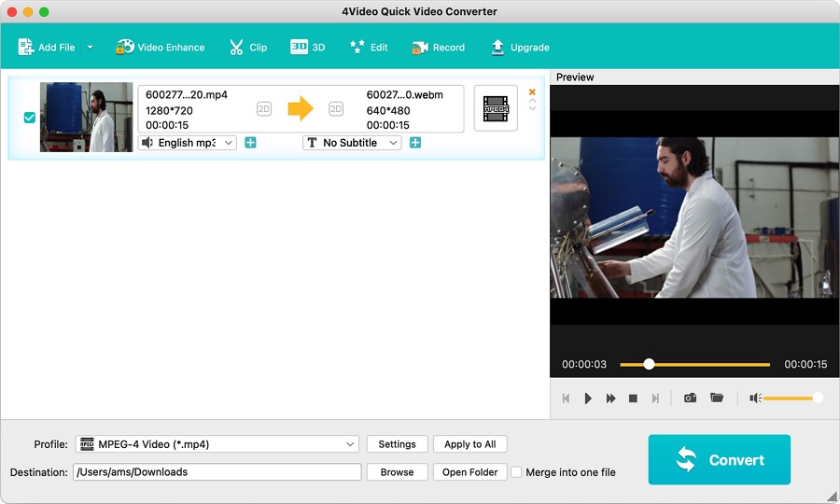Click the Convert button
Screen dimensions: 840x504
(x=719, y=459)
